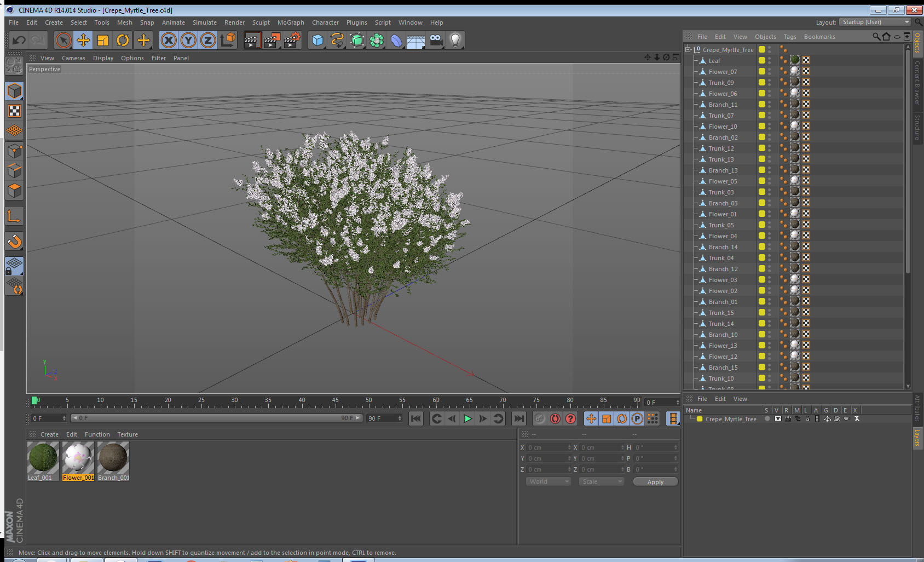924x562 pixels.
Task: Open the deformer objects icon
Action: pyautogui.click(x=396, y=40)
